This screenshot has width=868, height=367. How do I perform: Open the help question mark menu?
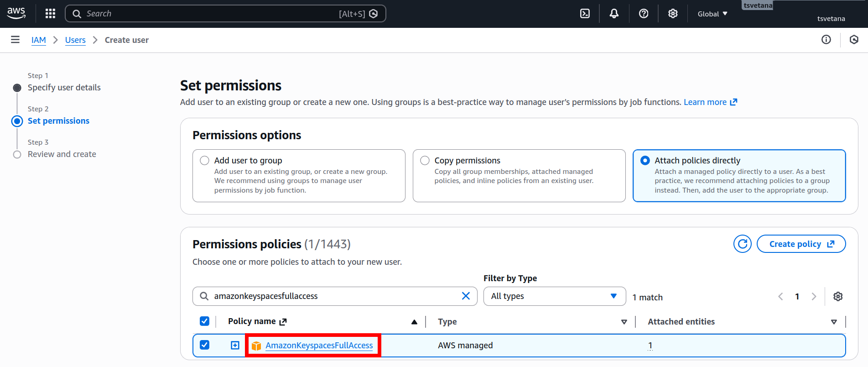[644, 14]
